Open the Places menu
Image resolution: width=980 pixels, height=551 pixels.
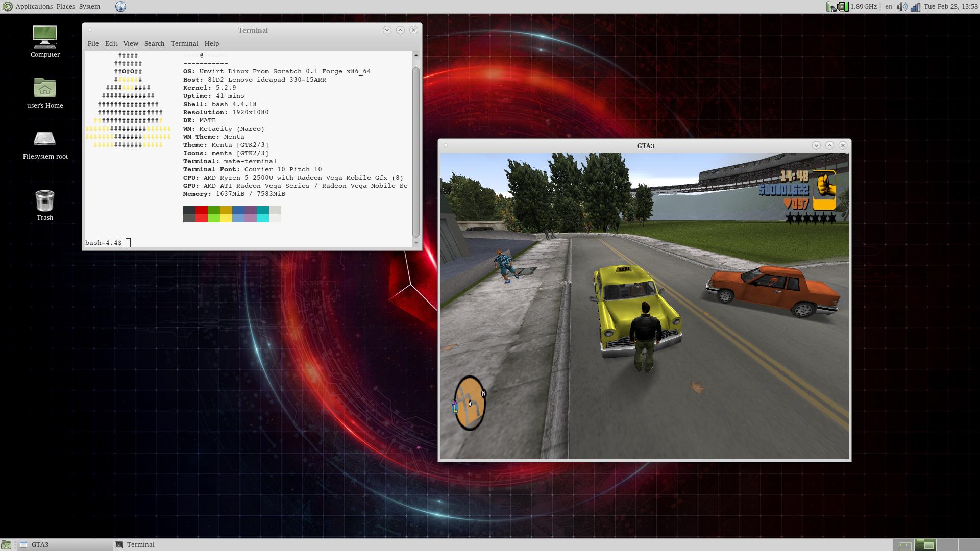65,7
